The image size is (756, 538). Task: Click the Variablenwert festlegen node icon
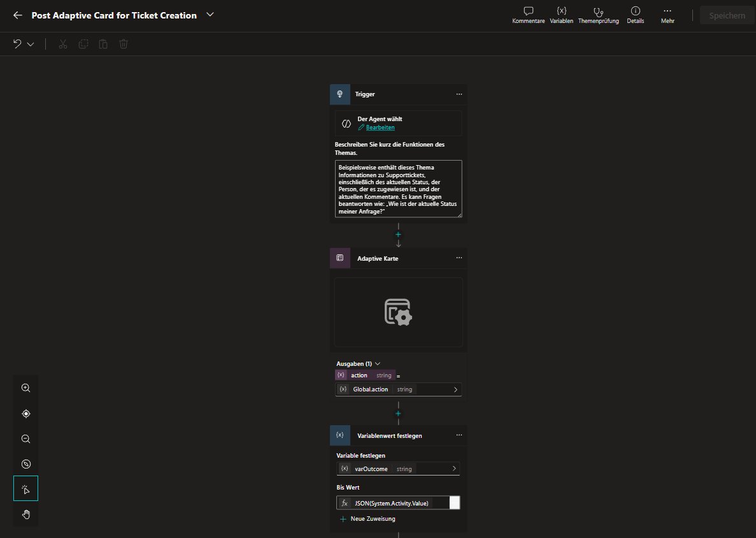[340, 435]
